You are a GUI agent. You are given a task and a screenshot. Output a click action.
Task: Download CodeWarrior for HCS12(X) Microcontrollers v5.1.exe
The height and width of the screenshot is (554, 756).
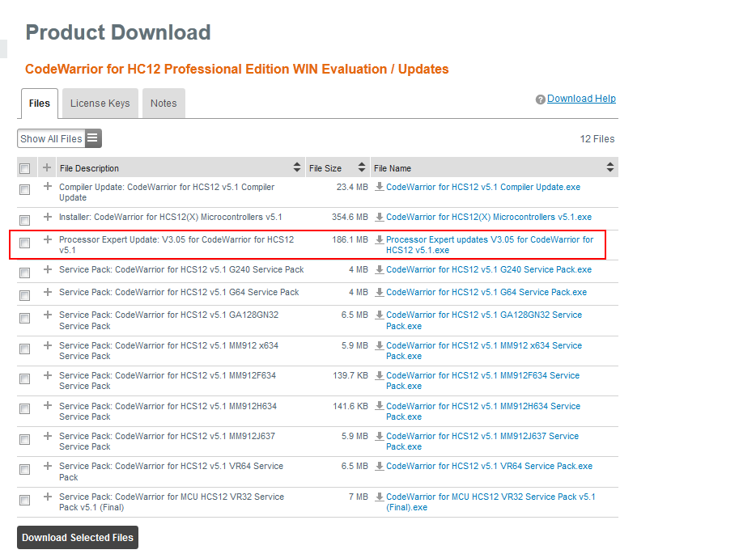(x=489, y=217)
